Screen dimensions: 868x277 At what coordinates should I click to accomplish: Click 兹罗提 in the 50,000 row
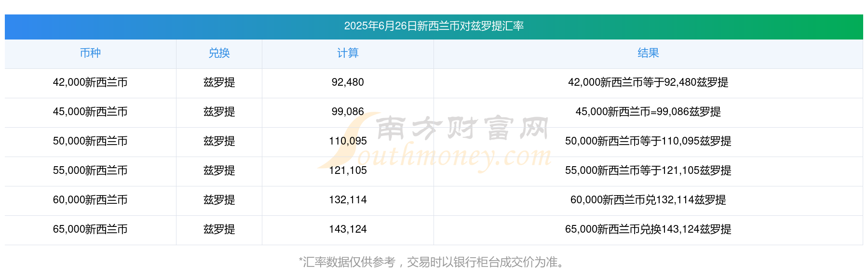(x=219, y=141)
